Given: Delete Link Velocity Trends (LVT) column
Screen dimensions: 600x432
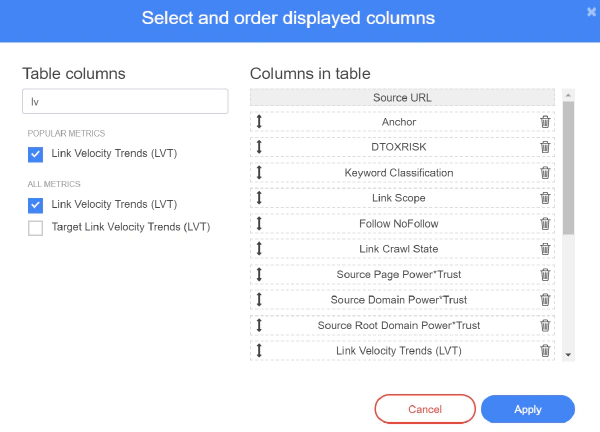Looking at the screenshot, I should click(545, 350).
